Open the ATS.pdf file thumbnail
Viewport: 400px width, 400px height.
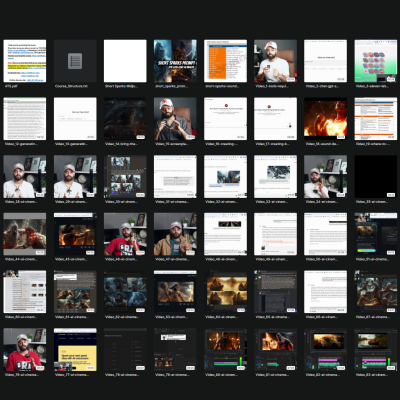pos(25,61)
